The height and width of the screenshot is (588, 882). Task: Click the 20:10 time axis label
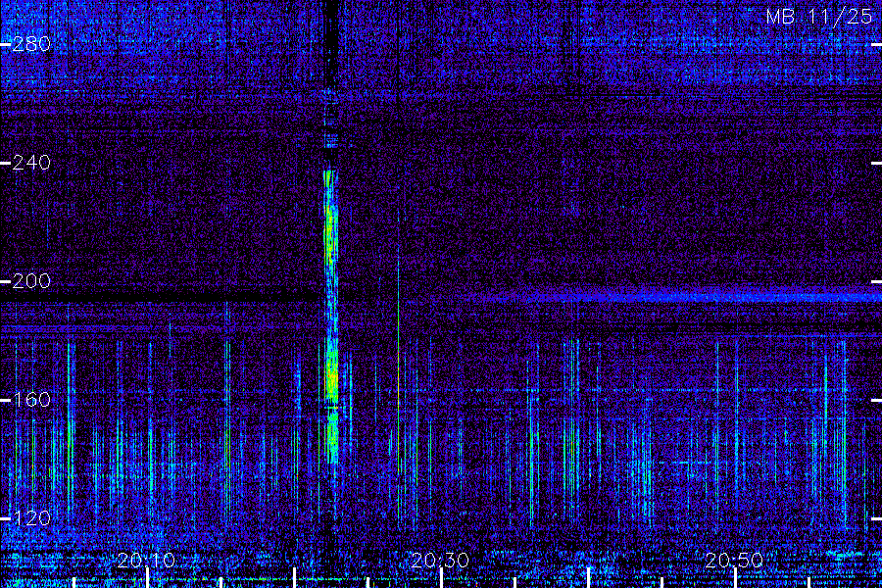click(x=146, y=560)
